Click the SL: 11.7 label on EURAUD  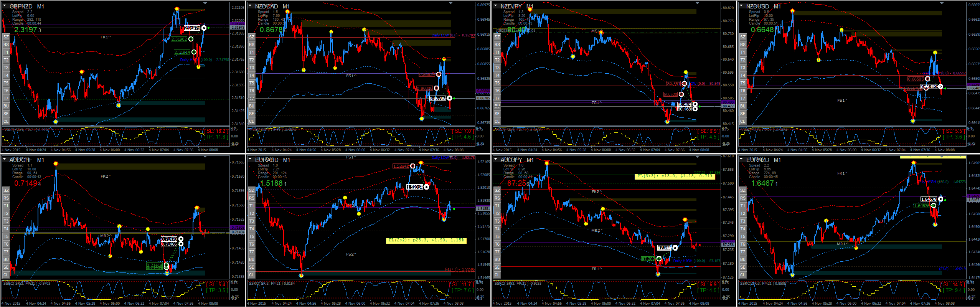[x=462, y=285]
